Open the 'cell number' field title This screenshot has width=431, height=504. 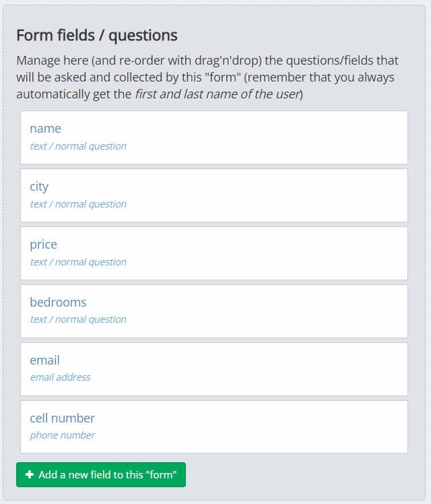62,418
